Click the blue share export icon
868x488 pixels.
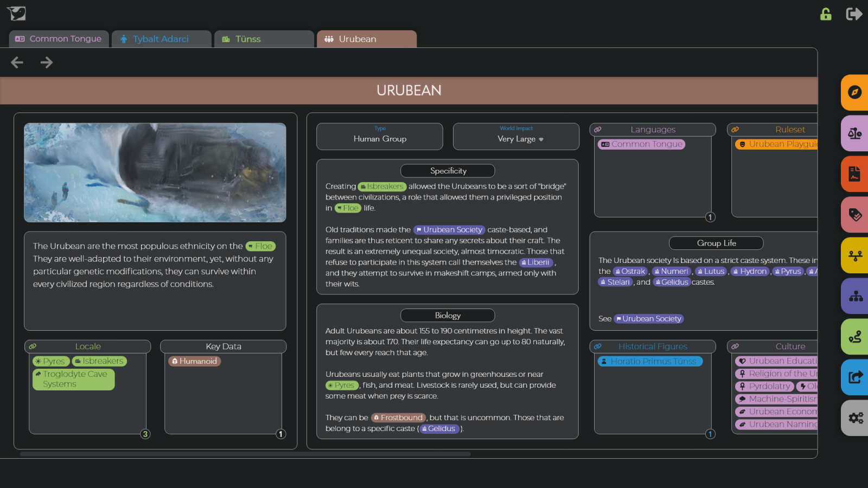(855, 377)
